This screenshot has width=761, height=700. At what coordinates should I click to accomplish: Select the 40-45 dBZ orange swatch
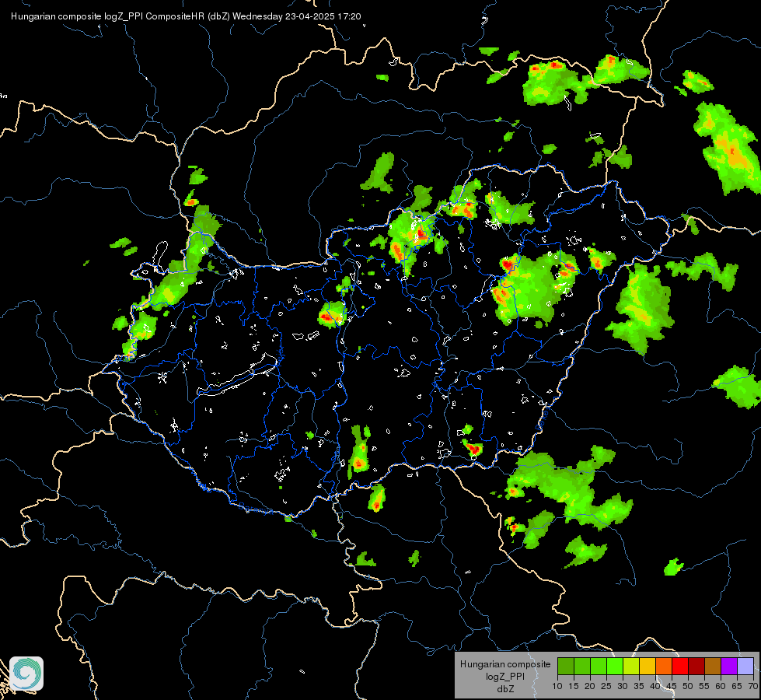pos(664,666)
